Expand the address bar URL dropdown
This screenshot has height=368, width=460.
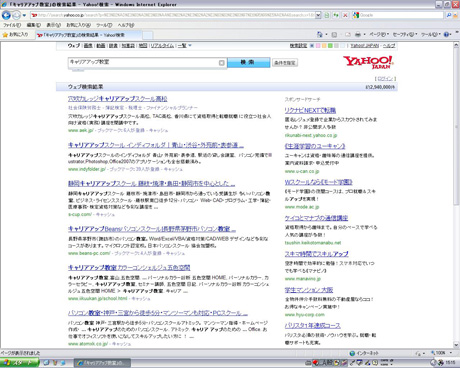pyautogui.click(x=318, y=15)
